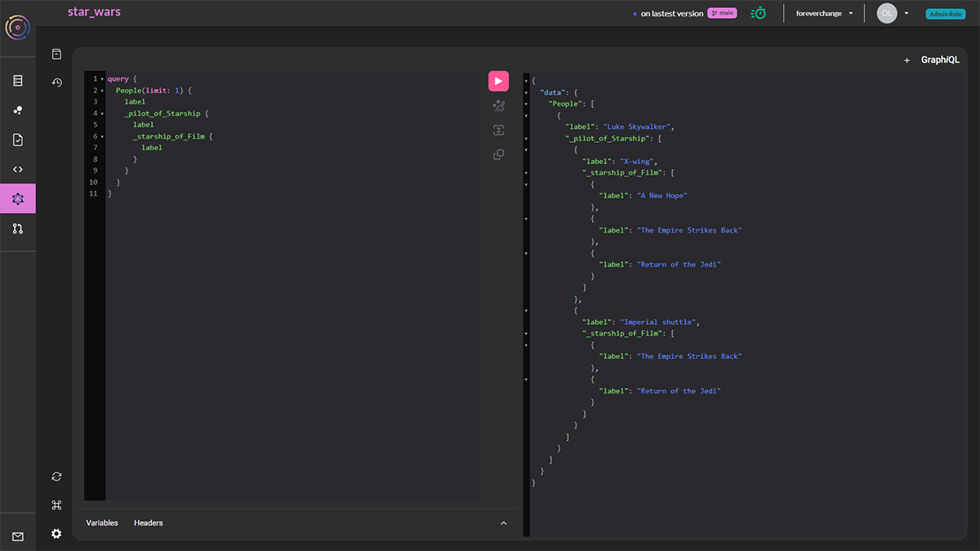Select the git branching icon in the sidebar
The width and height of the screenshot is (980, 551).
[18, 229]
